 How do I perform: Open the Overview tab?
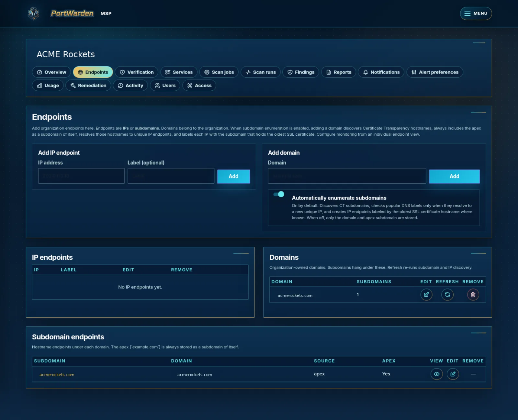click(x=51, y=72)
